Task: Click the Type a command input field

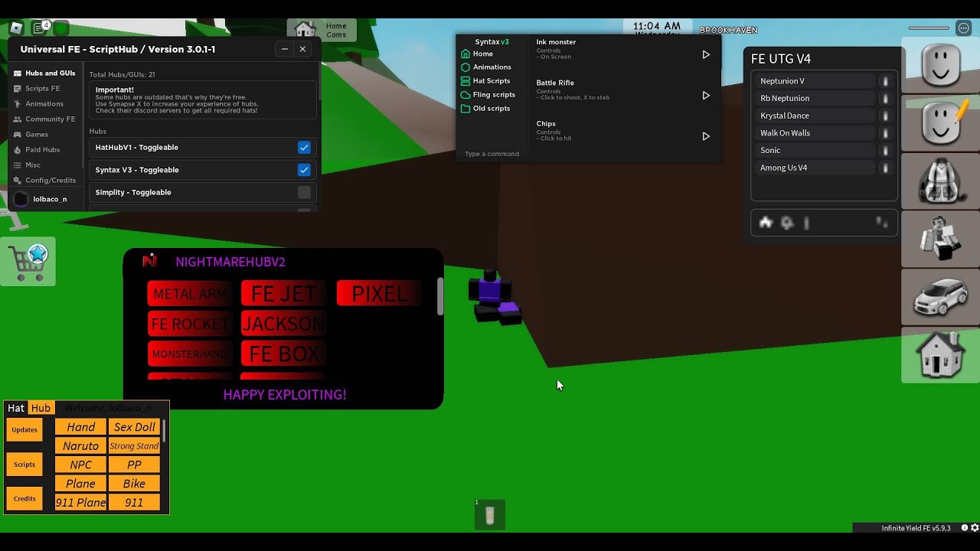Action: [x=494, y=154]
